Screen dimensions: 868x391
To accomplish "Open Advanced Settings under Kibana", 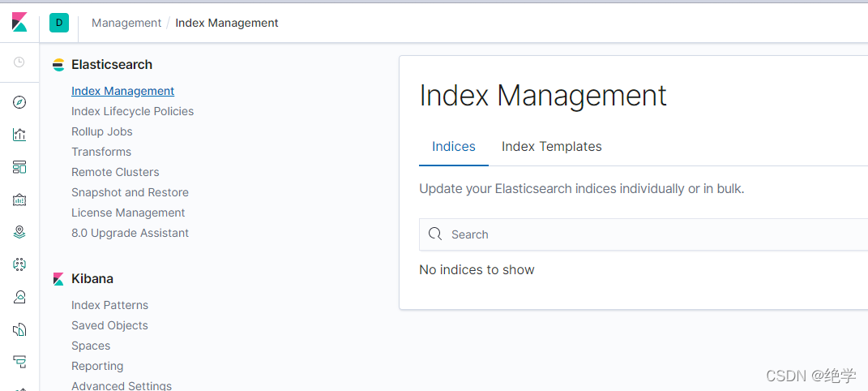I will pyautogui.click(x=122, y=385).
